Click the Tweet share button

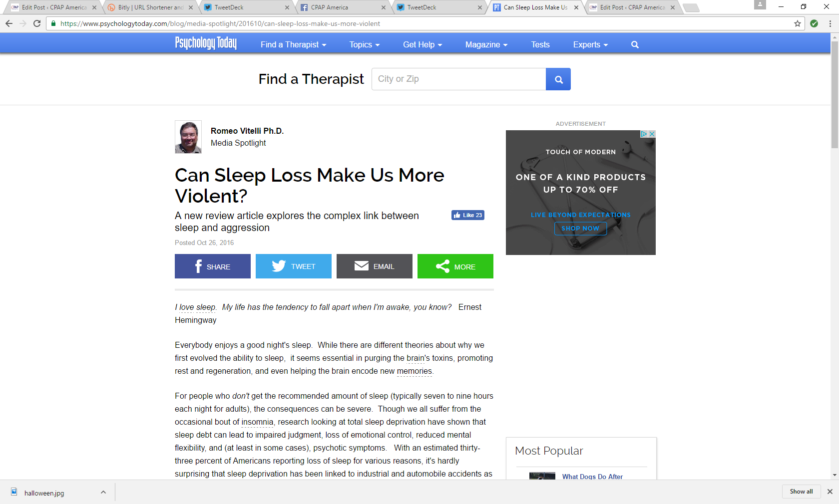pyautogui.click(x=294, y=266)
